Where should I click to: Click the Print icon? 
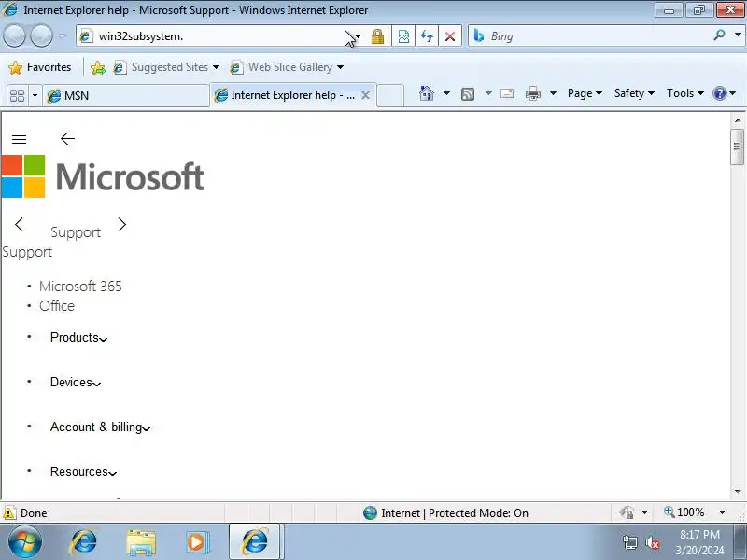pos(532,94)
